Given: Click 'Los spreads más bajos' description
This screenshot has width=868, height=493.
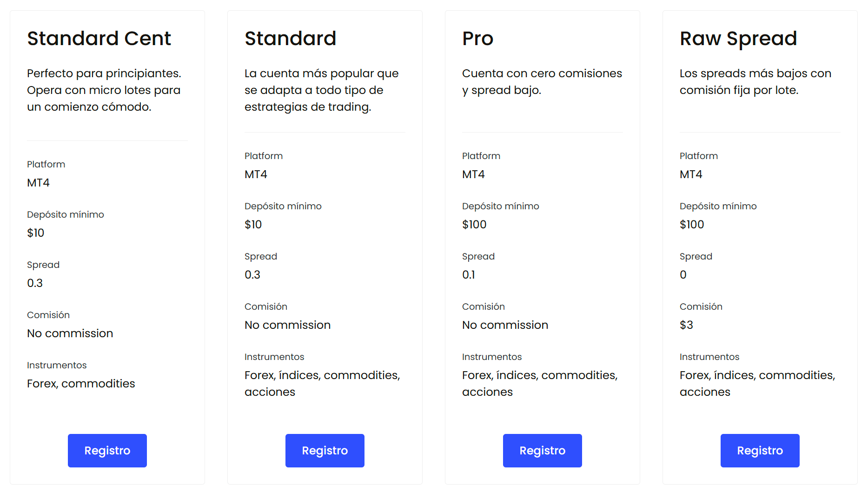Looking at the screenshot, I should pos(755,81).
